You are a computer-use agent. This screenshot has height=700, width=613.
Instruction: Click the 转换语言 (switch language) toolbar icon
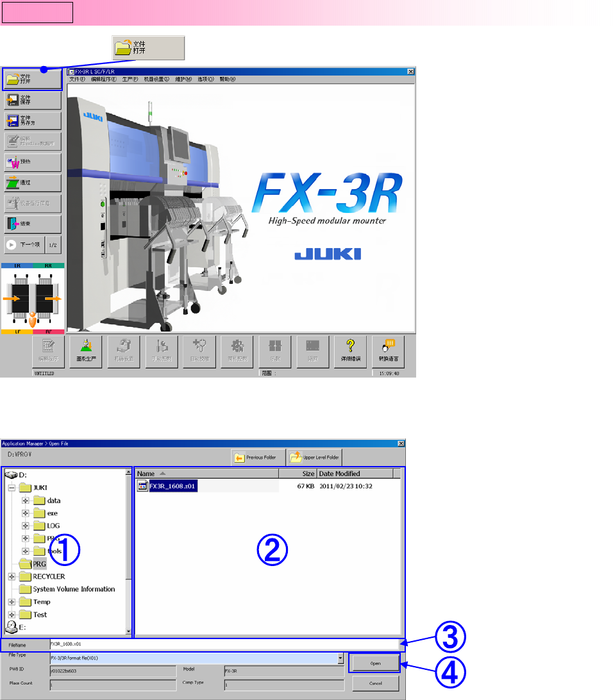[389, 351]
